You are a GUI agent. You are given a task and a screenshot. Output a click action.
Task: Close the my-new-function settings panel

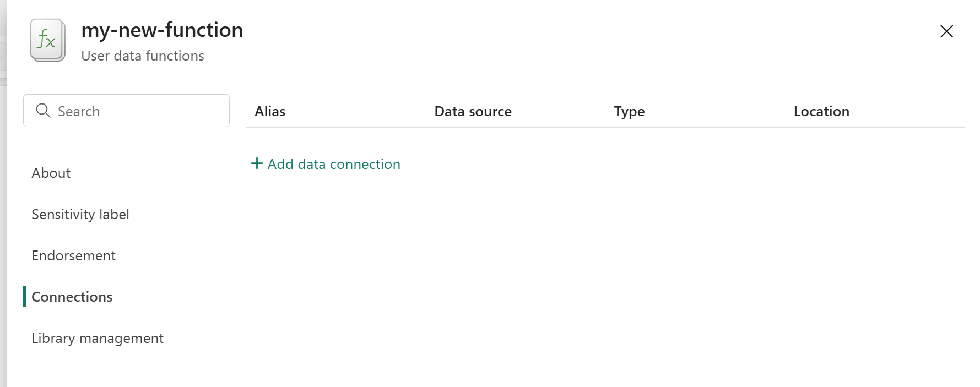(x=946, y=31)
